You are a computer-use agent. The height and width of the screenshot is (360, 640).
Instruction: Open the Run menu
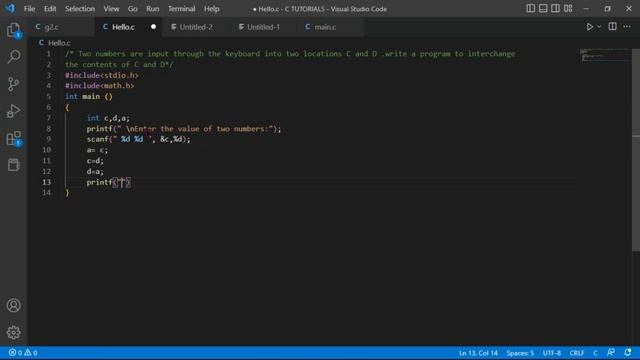pos(153,9)
